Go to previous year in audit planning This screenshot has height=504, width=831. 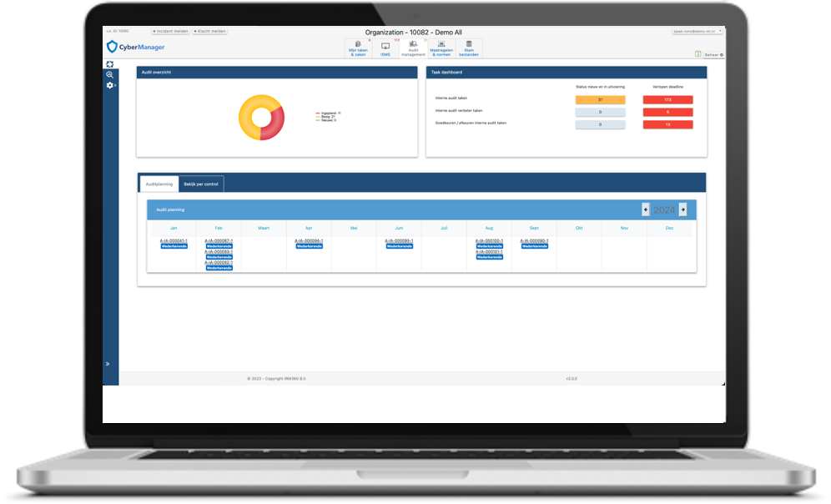(x=646, y=209)
